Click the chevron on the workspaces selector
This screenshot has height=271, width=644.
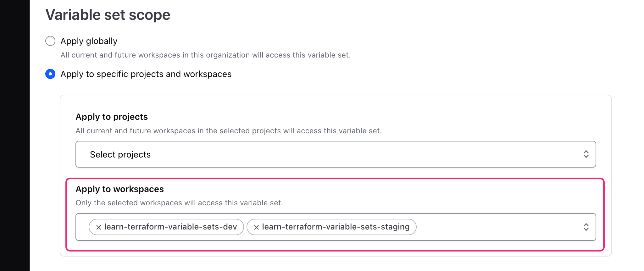586,227
